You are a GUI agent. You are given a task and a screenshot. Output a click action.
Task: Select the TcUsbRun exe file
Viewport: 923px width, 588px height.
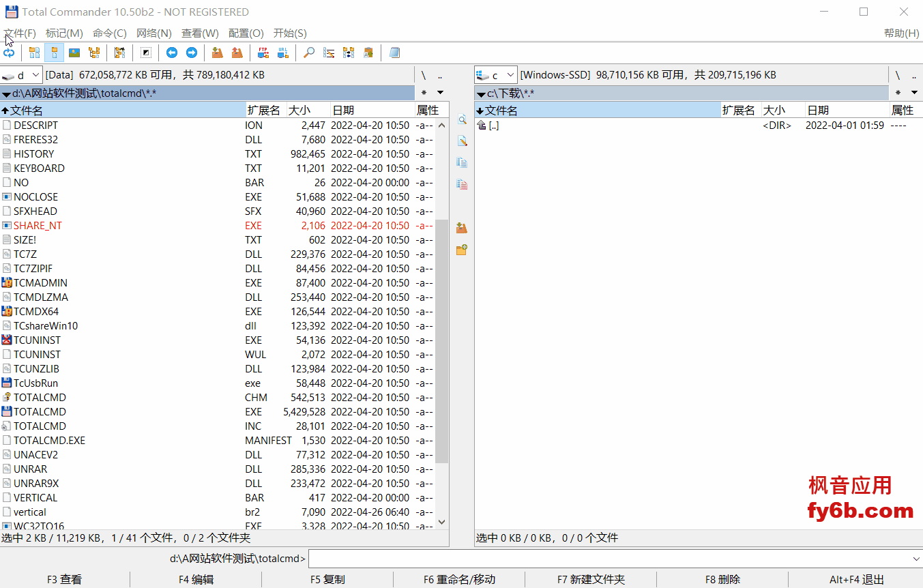(x=218, y=383)
